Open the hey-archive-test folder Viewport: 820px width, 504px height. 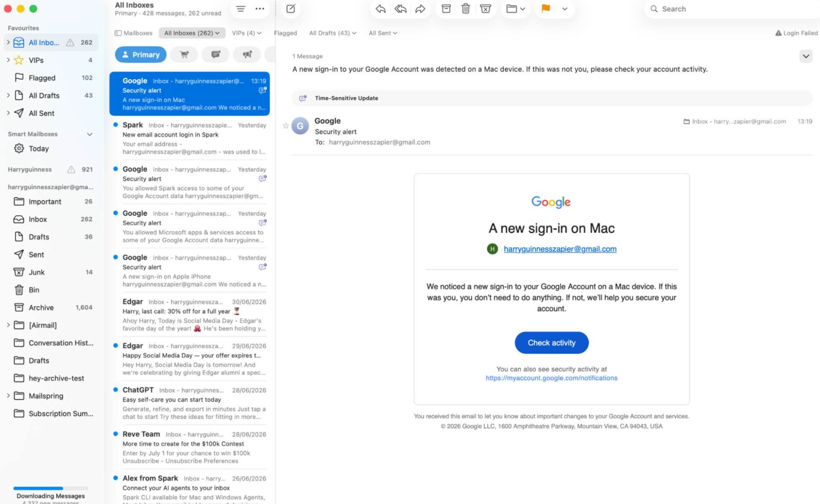point(51,378)
